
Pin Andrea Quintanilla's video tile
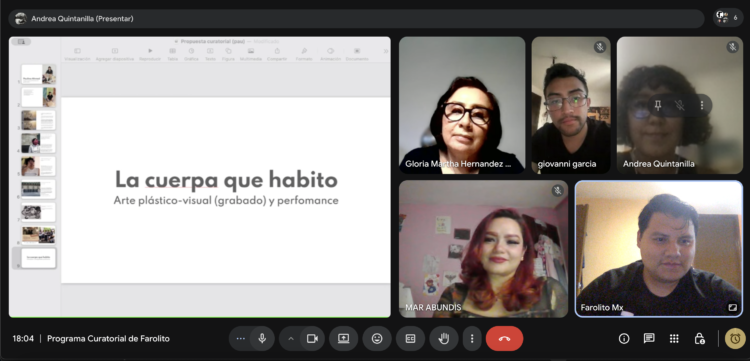click(658, 105)
